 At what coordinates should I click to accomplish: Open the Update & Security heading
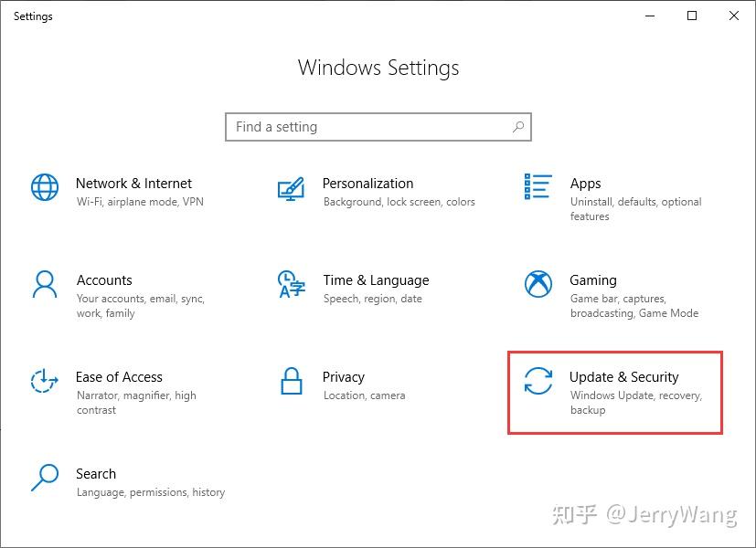[623, 377]
